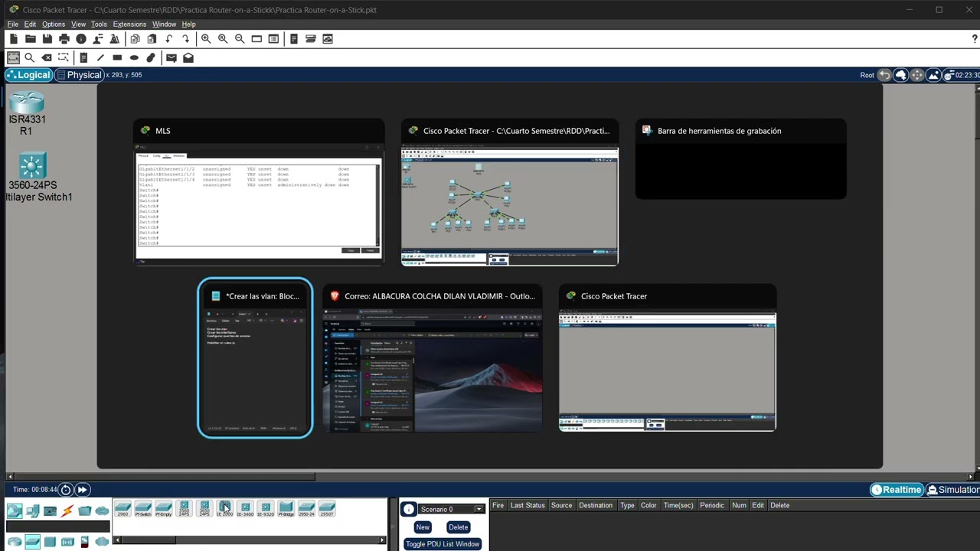Open the View menu
Screen dimensions: 980x551
coord(78,24)
